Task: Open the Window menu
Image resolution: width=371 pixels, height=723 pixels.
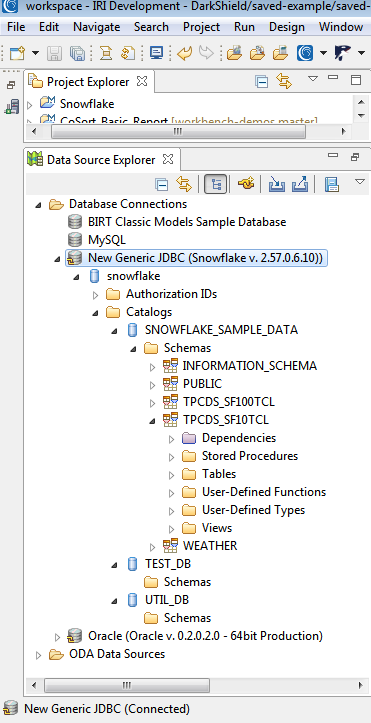Action: coord(341,27)
